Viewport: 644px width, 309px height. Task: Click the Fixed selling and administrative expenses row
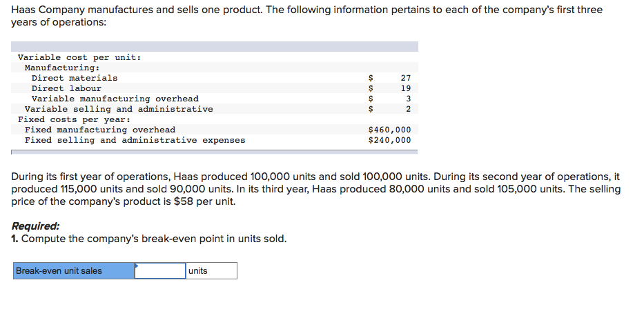135,140
